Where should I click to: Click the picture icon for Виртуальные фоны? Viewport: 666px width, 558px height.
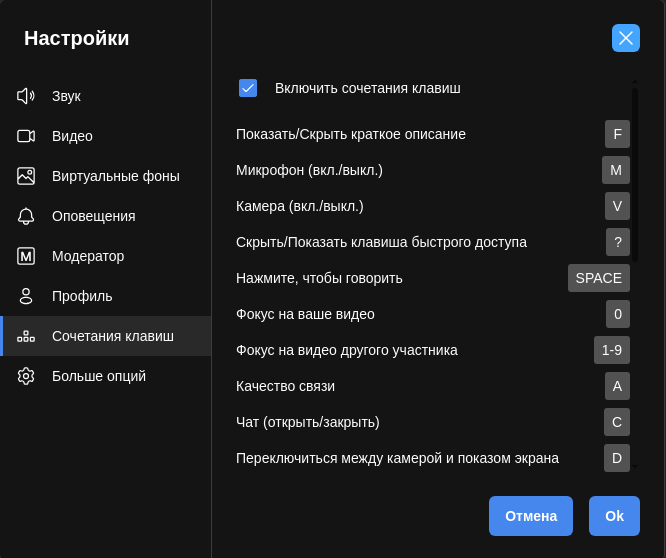click(x=26, y=176)
